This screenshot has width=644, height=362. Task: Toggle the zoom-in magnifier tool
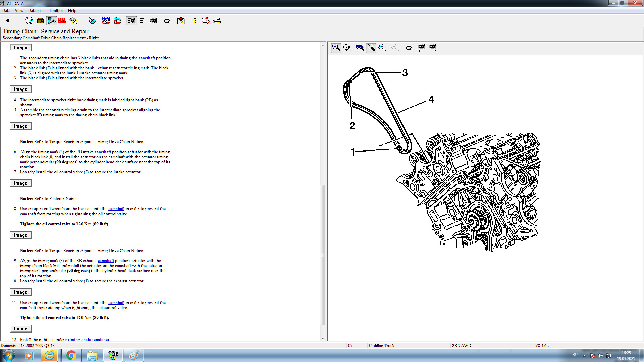[336, 47]
